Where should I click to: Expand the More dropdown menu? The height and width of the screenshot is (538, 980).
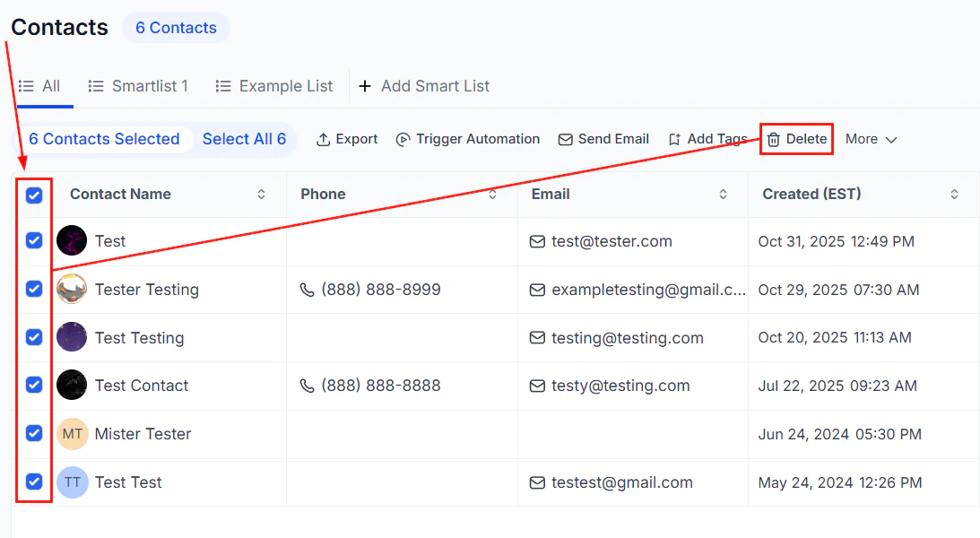point(872,139)
